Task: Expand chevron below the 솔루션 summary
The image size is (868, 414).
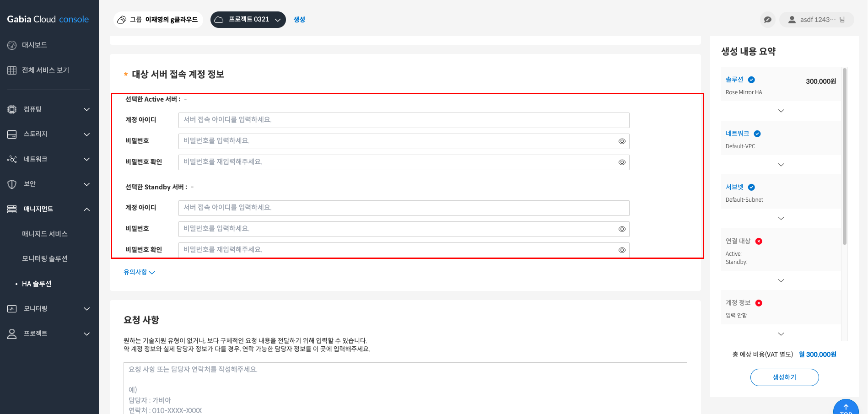Action: 781,111
